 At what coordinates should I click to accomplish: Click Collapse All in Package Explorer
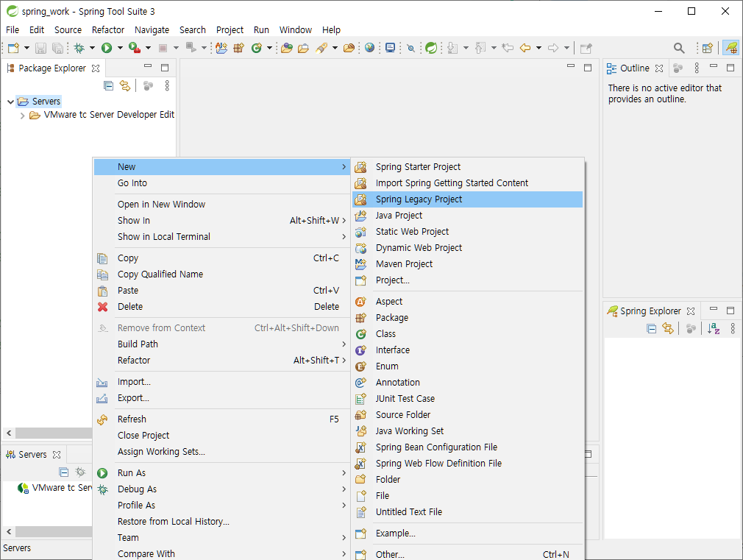tap(109, 86)
